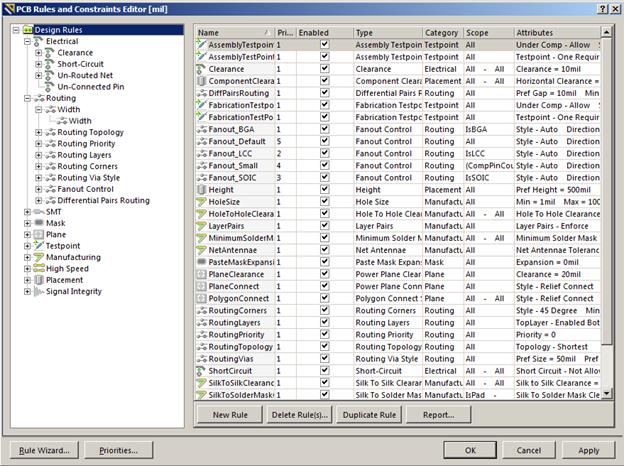Image resolution: width=624 pixels, height=466 pixels.
Task: Click the Signal Integrity category icon
Action: click(39, 291)
